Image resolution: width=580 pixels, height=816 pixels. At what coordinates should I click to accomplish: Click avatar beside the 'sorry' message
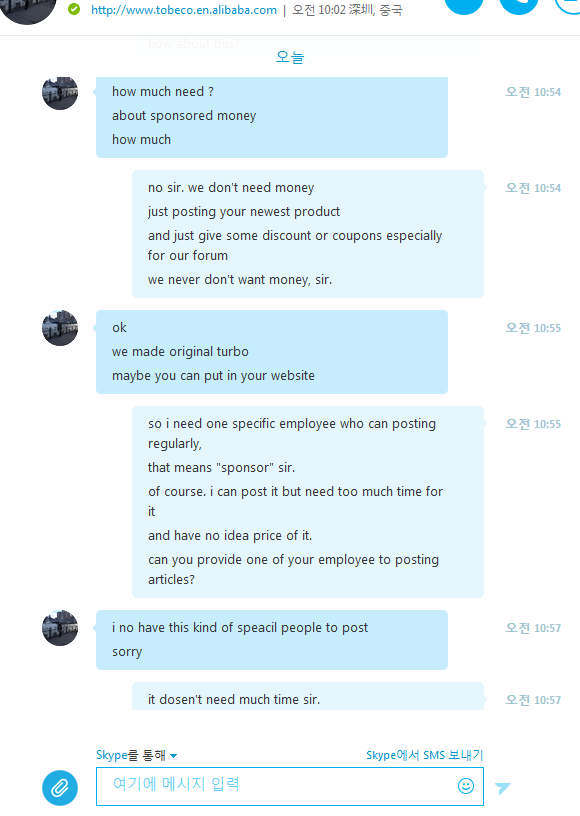click(60, 628)
